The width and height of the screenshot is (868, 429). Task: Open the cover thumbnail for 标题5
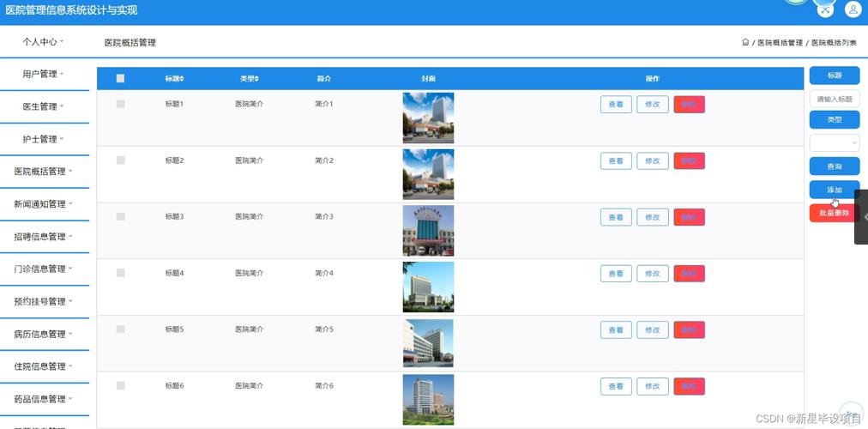pyautogui.click(x=428, y=342)
